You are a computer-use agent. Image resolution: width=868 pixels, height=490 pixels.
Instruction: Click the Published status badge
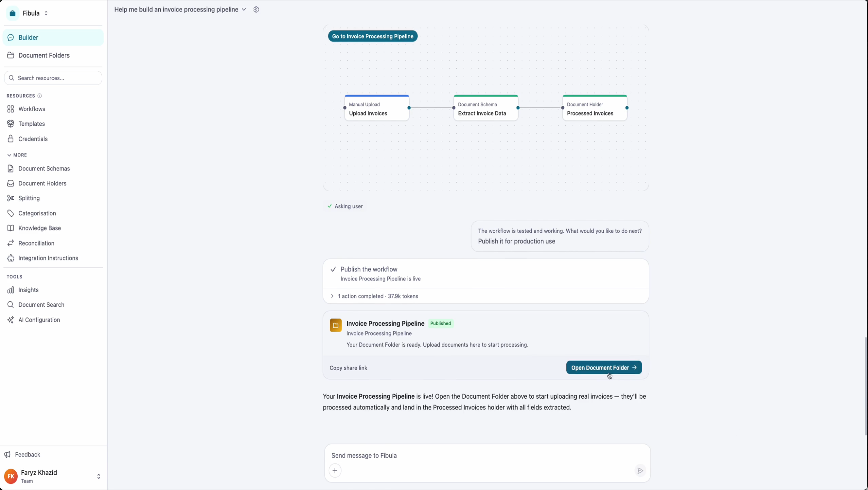tap(440, 323)
